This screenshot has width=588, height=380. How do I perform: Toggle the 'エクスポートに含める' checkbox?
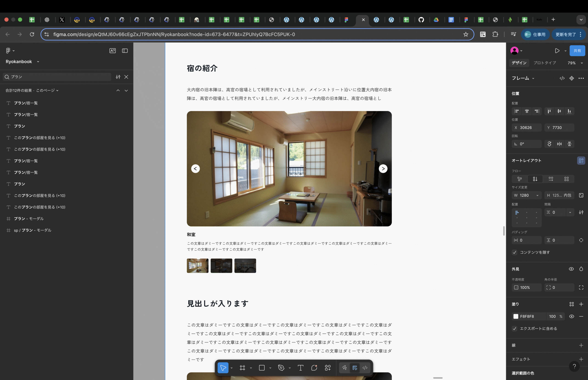point(515,328)
